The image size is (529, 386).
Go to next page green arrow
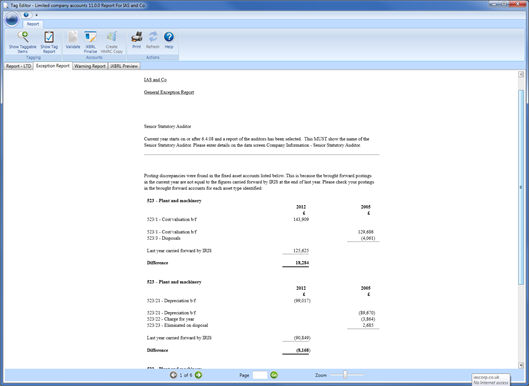point(198,375)
